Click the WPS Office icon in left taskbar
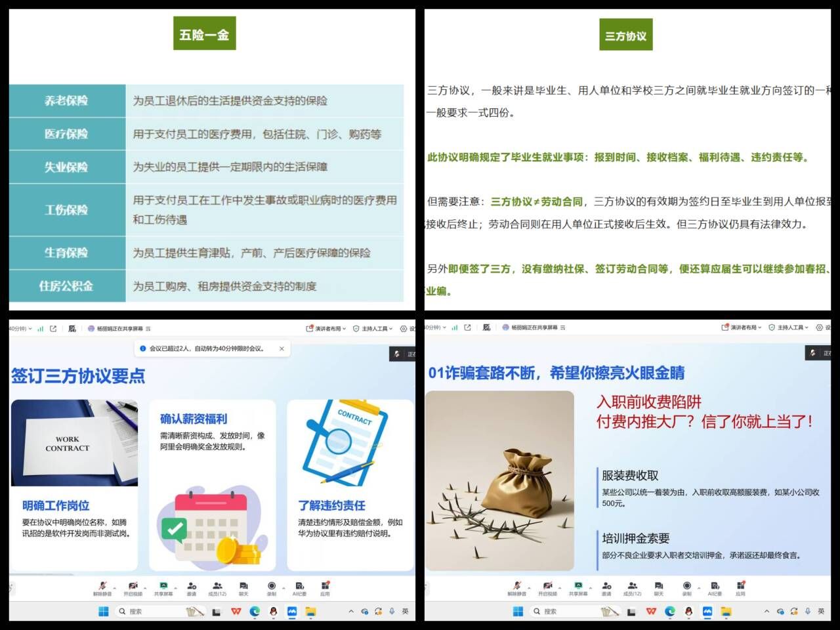Screen dimensions: 840x630 click(236, 611)
